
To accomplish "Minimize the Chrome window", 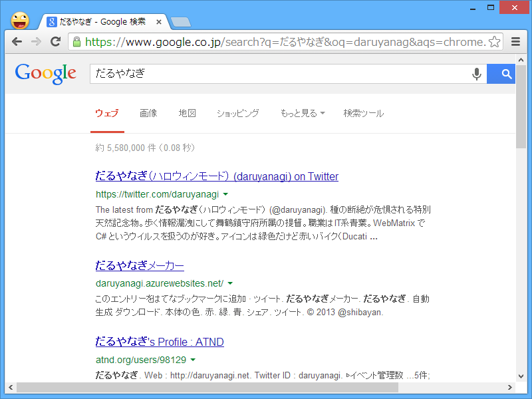I will pyautogui.click(x=473, y=7).
